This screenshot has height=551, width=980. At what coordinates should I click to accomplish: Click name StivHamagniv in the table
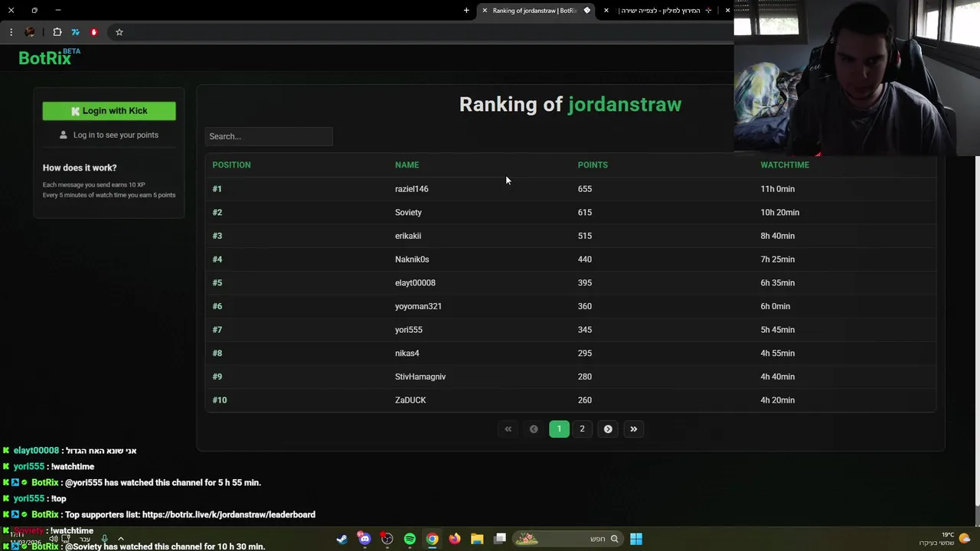click(420, 377)
